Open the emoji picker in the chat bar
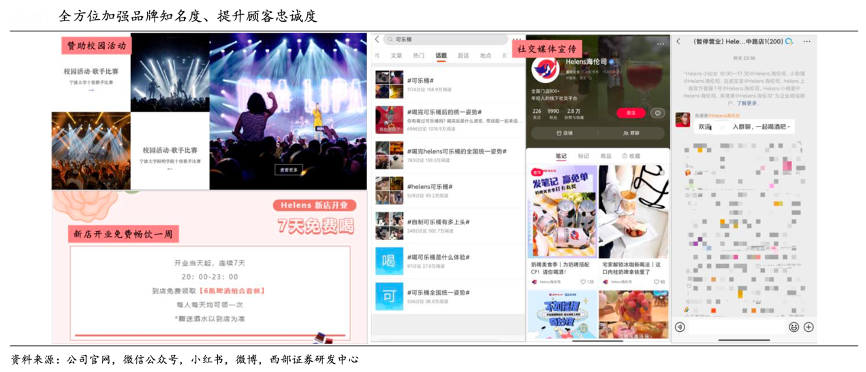This screenshot has width=866, height=372. 794,327
